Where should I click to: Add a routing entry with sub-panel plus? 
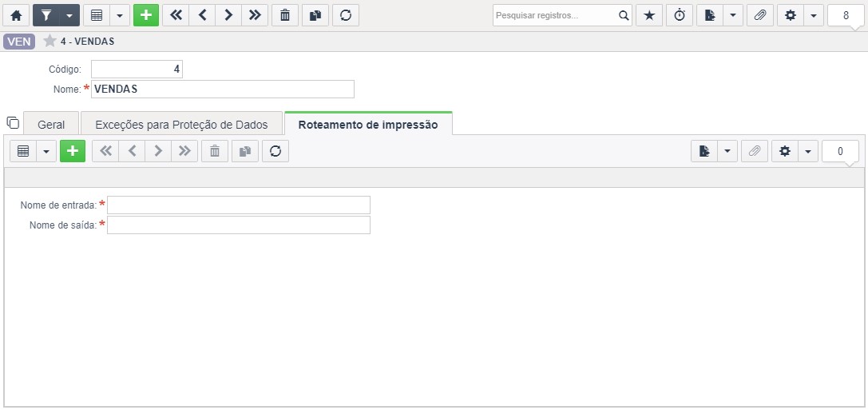point(73,151)
